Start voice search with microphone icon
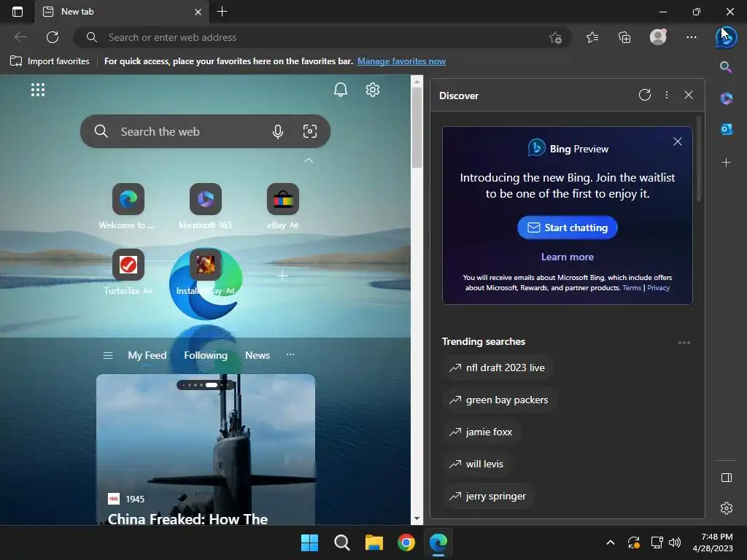Image resolution: width=747 pixels, height=560 pixels. [x=278, y=131]
